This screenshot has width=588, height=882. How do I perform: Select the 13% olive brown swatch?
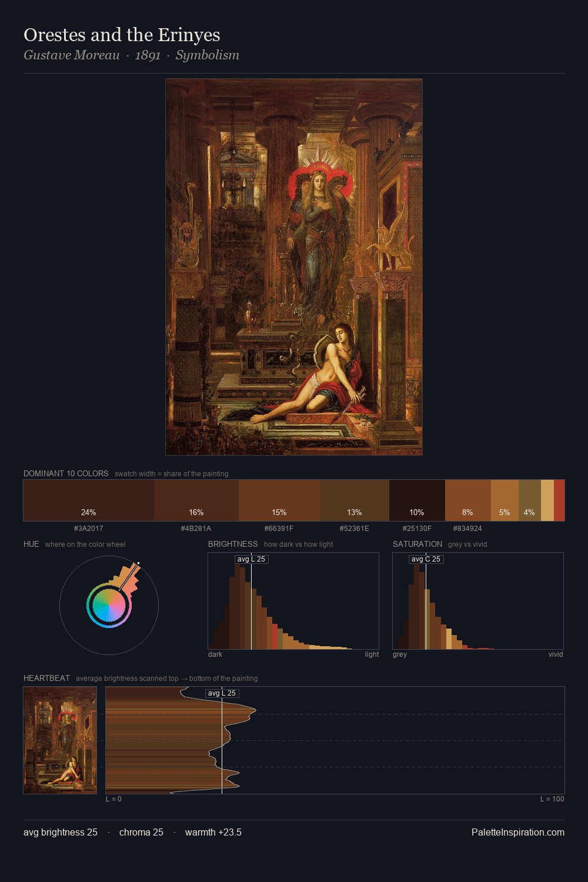coord(355,500)
